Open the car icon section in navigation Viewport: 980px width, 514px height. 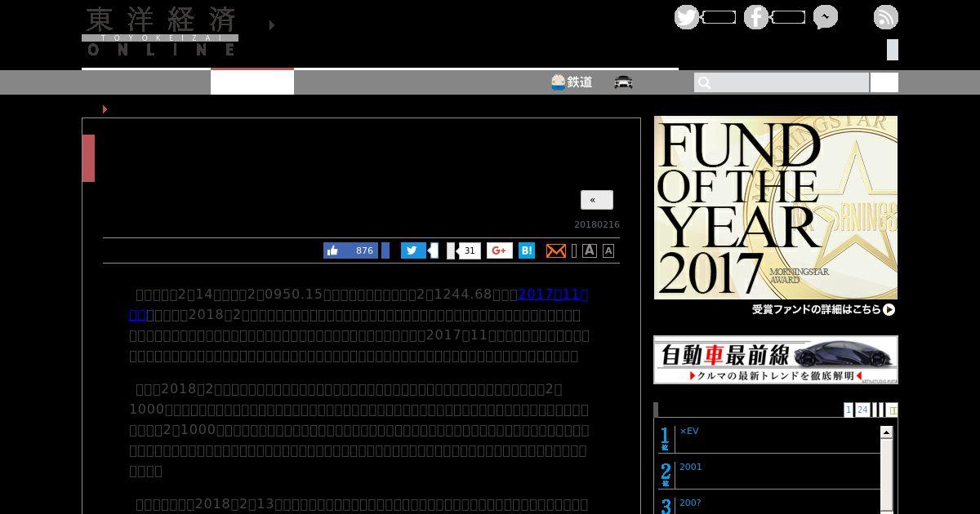624,82
